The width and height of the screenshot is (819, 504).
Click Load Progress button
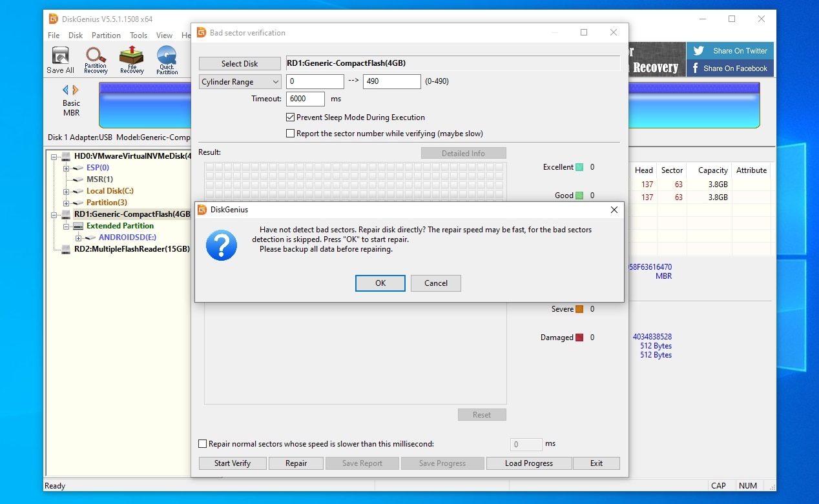[529, 463]
